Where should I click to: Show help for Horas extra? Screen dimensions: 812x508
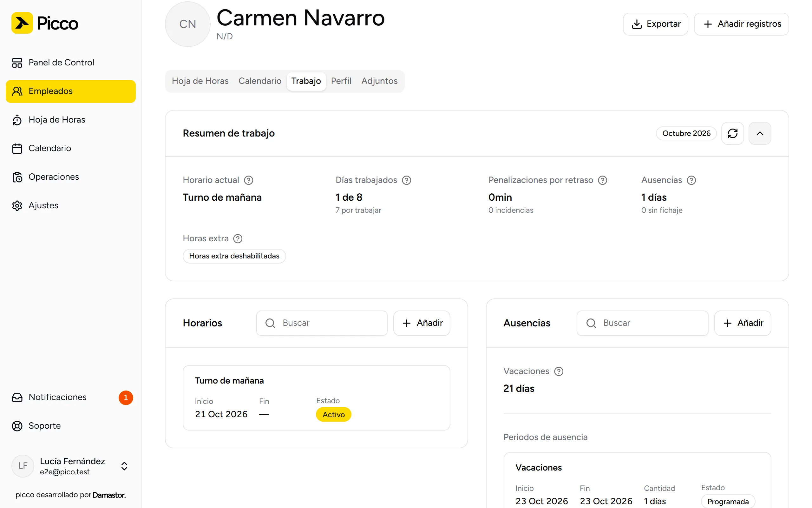click(238, 239)
